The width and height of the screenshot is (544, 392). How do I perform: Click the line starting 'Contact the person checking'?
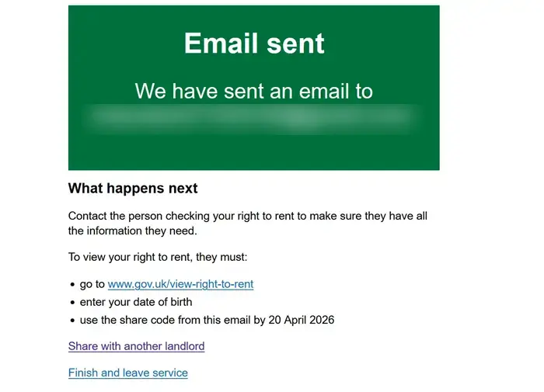248,216
